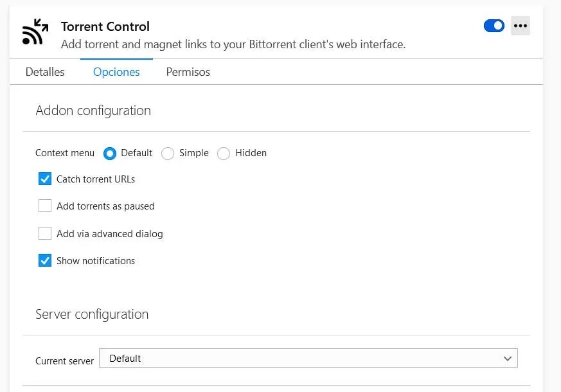Viewport: 561px width, 392px height.
Task: Click the Current server dropdown arrow
Action: pos(508,359)
